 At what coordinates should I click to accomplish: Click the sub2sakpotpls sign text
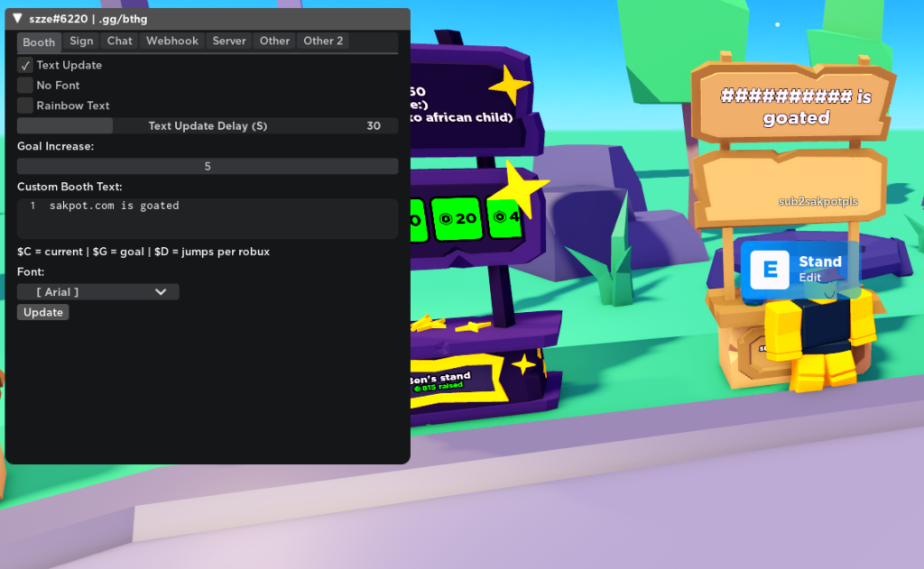click(x=818, y=201)
